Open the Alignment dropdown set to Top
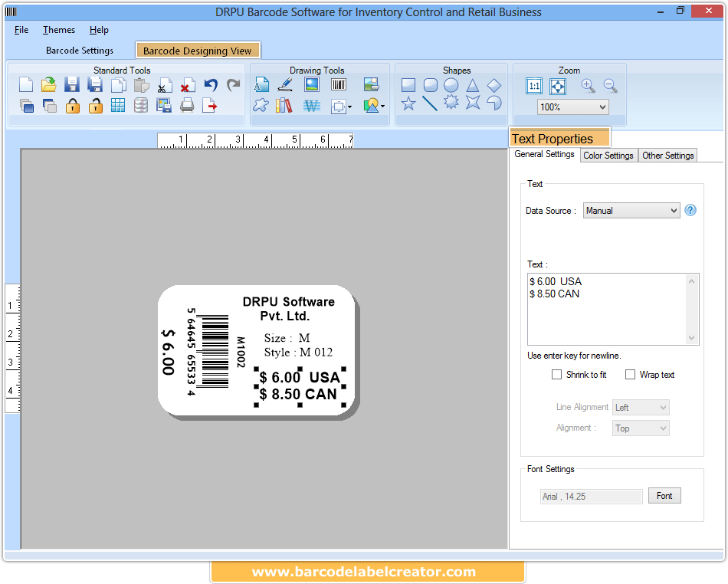The height and width of the screenshot is (584, 728). [x=641, y=428]
